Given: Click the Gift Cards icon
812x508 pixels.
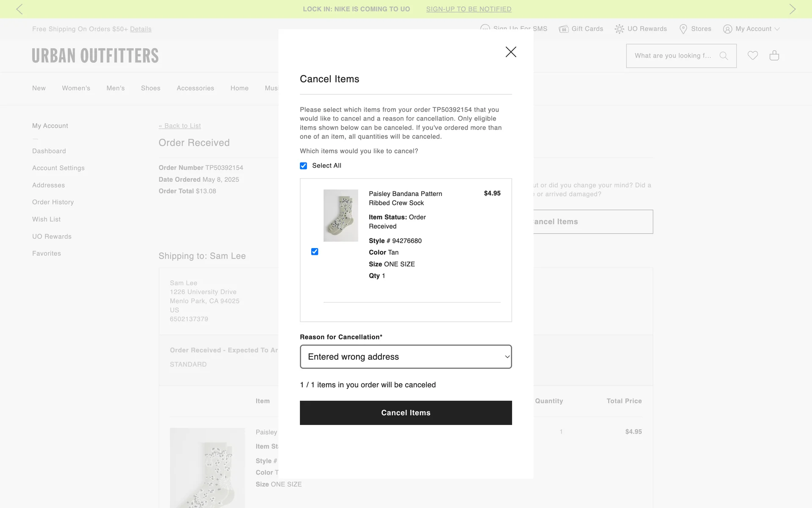Looking at the screenshot, I should [x=563, y=29].
